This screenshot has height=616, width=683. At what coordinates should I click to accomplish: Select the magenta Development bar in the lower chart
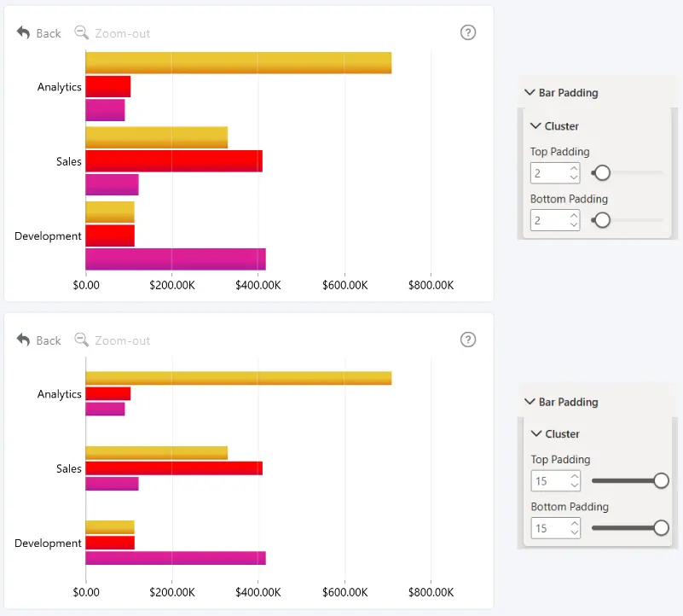[176, 558]
